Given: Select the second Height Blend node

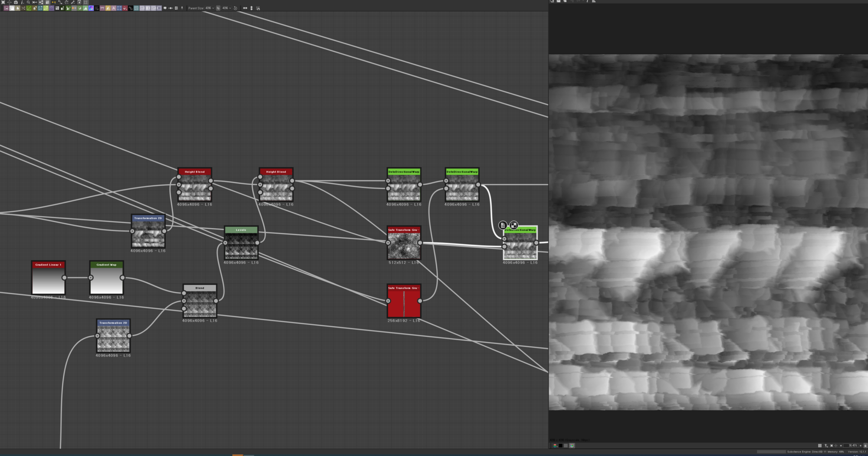Looking at the screenshot, I should (x=276, y=184).
